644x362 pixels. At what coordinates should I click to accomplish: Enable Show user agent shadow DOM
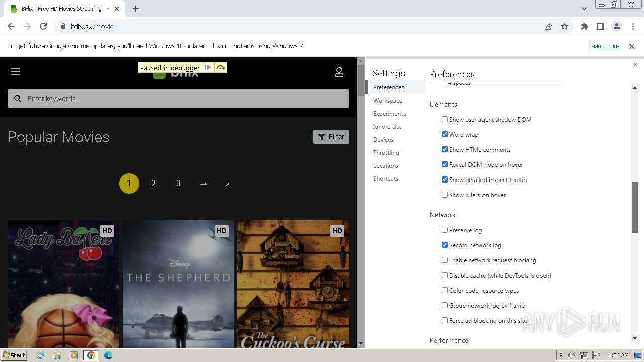[x=445, y=119]
